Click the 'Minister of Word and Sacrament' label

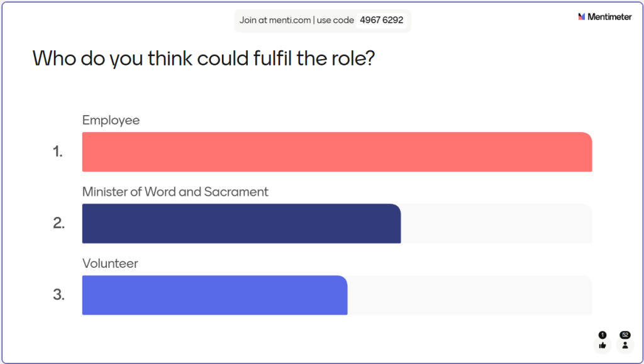click(175, 192)
